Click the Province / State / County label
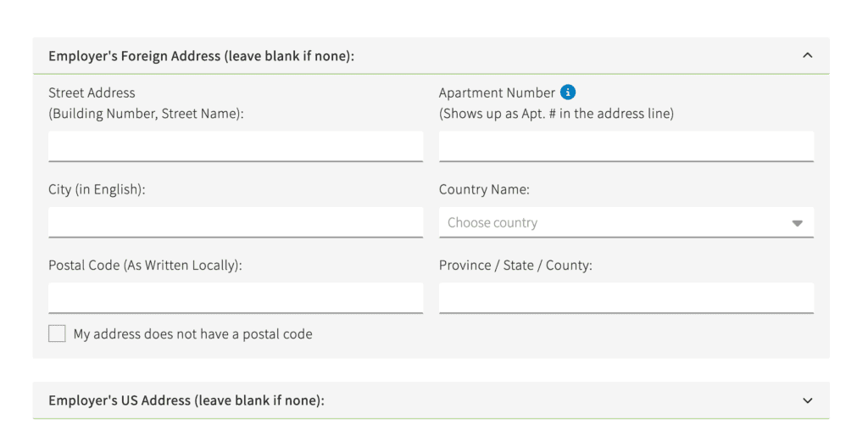The width and height of the screenshot is (868, 448). coord(515,265)
